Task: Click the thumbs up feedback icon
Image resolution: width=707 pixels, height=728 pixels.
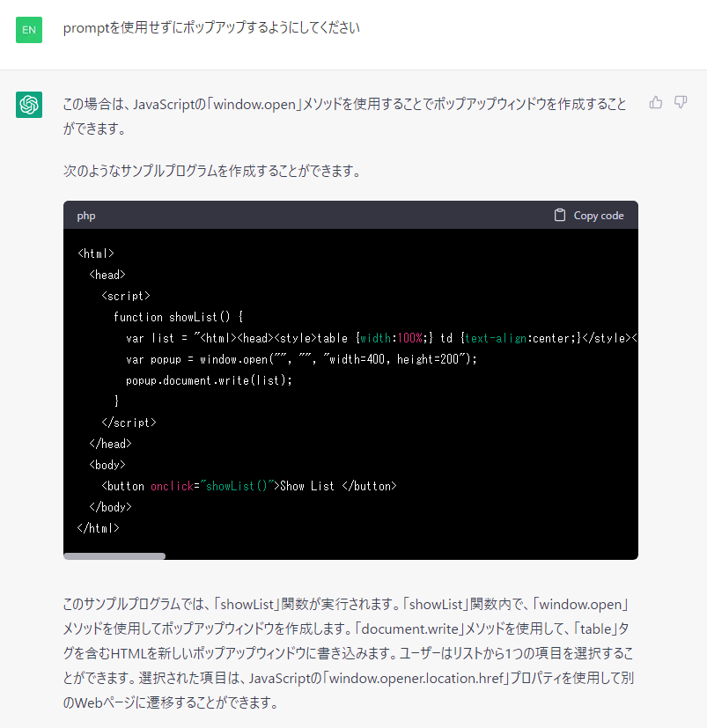Action: coord(656,102)
